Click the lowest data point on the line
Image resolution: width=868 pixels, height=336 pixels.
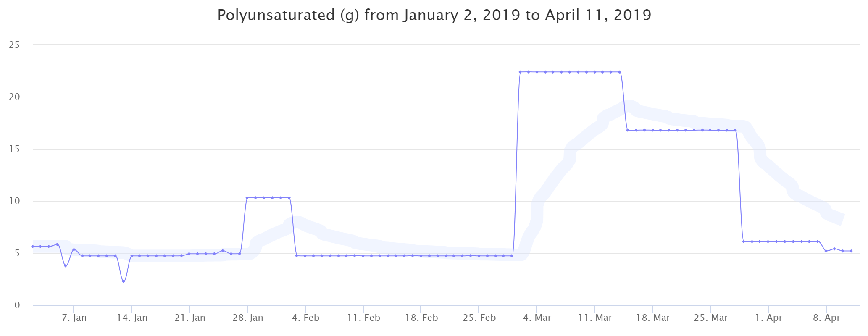pos(124,281)
